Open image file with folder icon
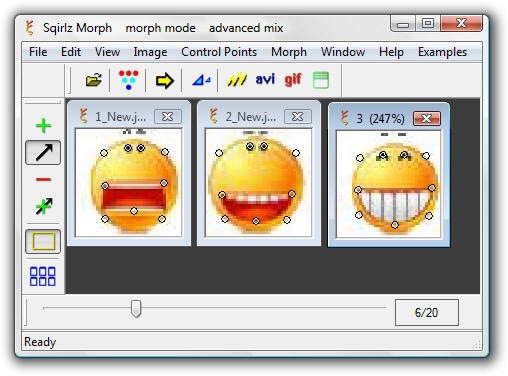Screen dimensions: 508x376 point(94,80)
